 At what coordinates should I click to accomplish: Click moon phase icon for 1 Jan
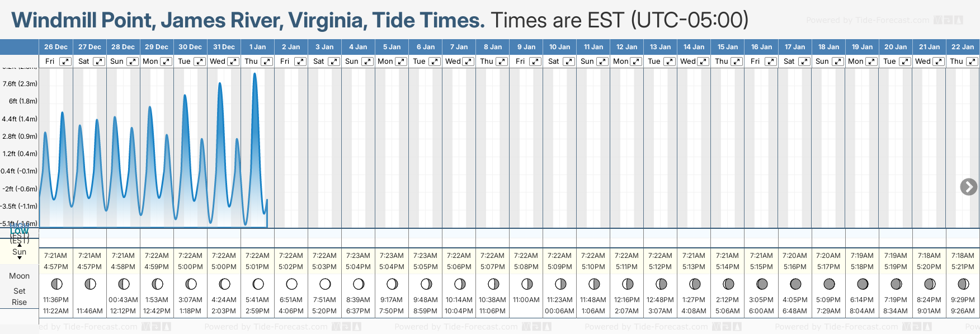[x=258, y=284]
